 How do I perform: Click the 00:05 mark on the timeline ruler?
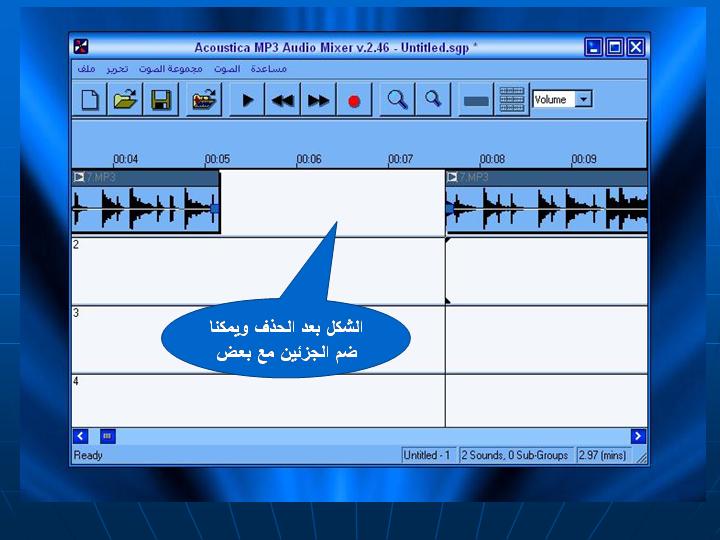217,159
